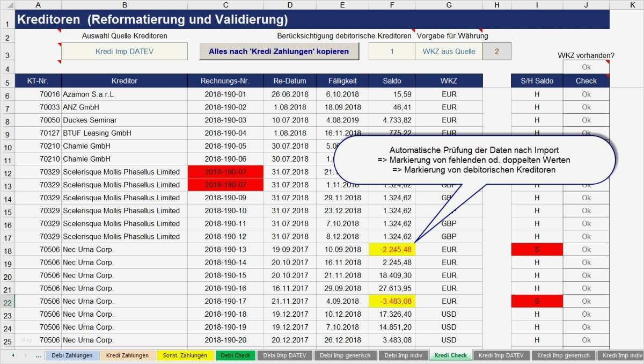The height and width of the screenshot is (364, 644).
Task: Open the green Debi Check sheet tab
Action: pos(235,355)
